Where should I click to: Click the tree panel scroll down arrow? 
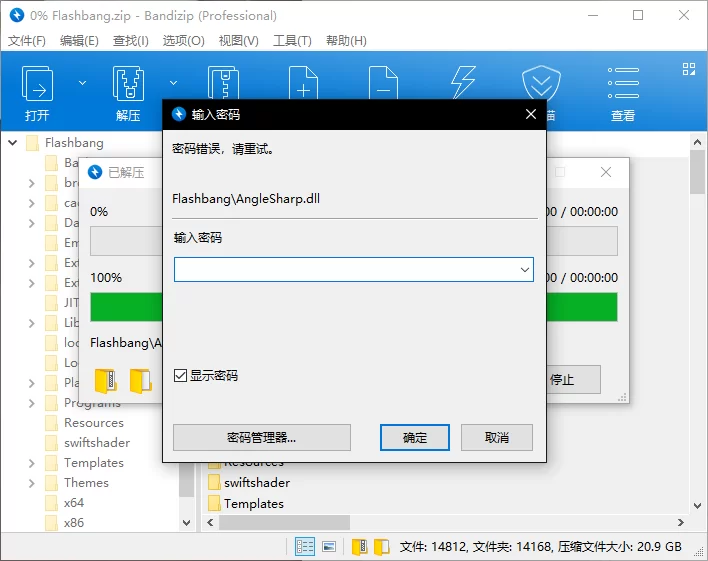coord(186,523)
